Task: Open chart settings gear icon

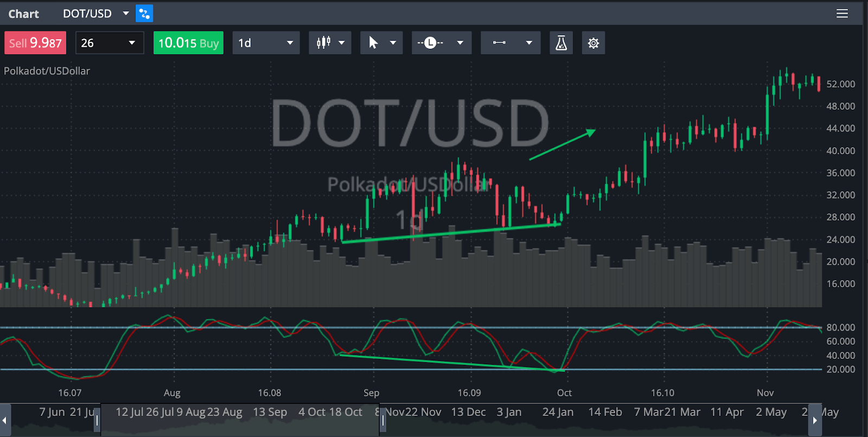Action: [593, 43]
